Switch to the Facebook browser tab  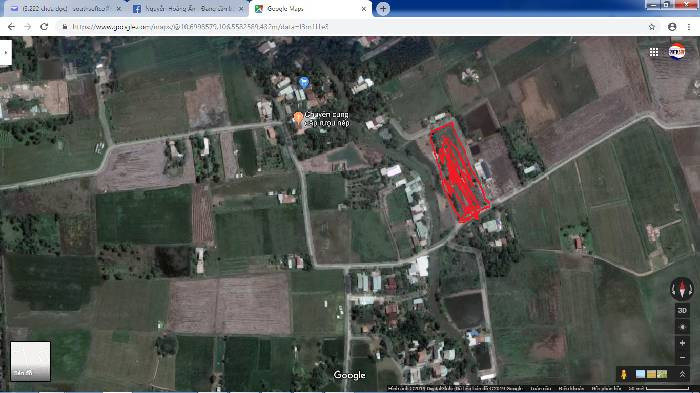pyautogui.click(x=188, y=8)
